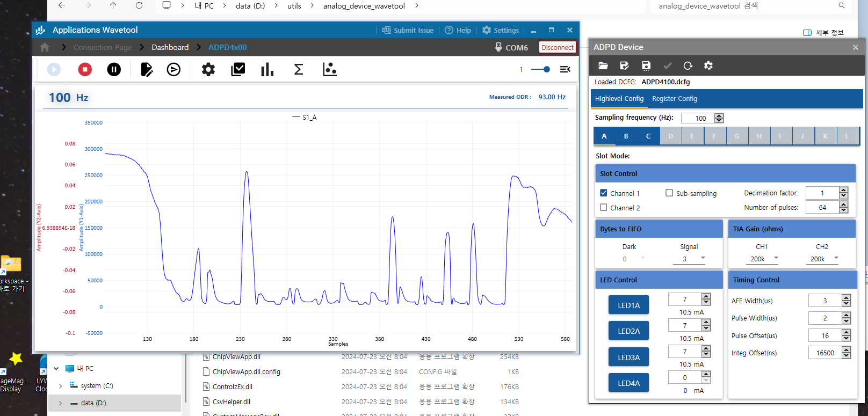Click the edit DCFG save-as icon
Screen dimensions: 868x416
624,65
